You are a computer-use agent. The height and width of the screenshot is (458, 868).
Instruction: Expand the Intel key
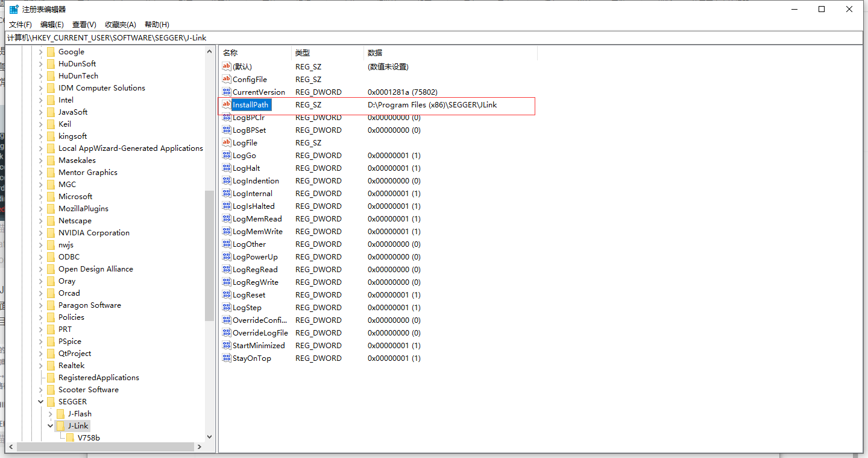tap(41, 100)
